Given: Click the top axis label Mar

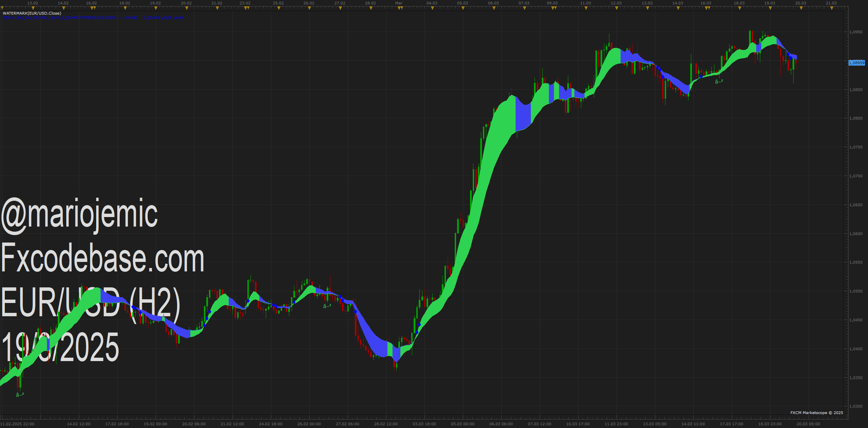Looking at the screenshot, I should click(x=399, y=3).
